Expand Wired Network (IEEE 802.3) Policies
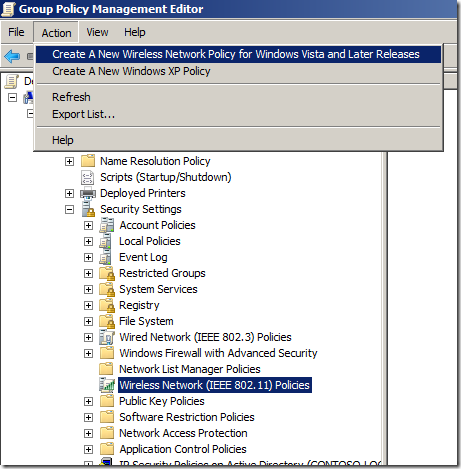The height and width of the screenshot is (469, 461). (88, 337)
